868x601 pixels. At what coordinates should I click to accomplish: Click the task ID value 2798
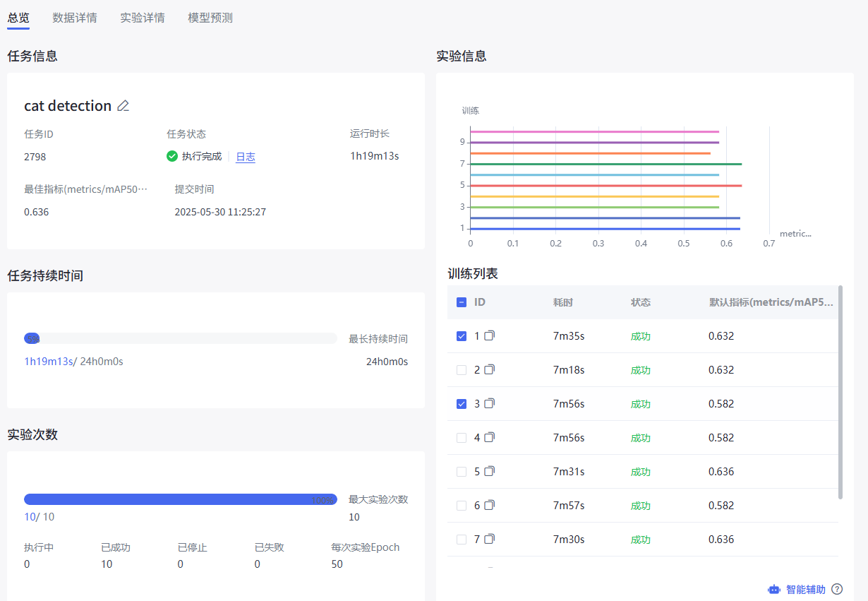point(35,157)
